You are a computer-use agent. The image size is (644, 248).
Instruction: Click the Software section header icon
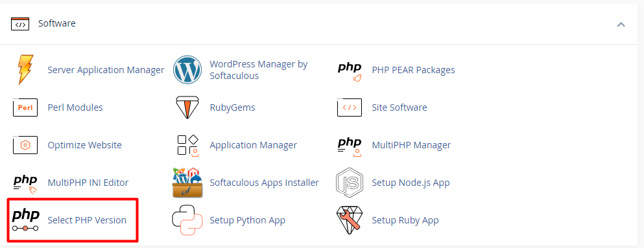pyautogui.click(x=20, y=24)
